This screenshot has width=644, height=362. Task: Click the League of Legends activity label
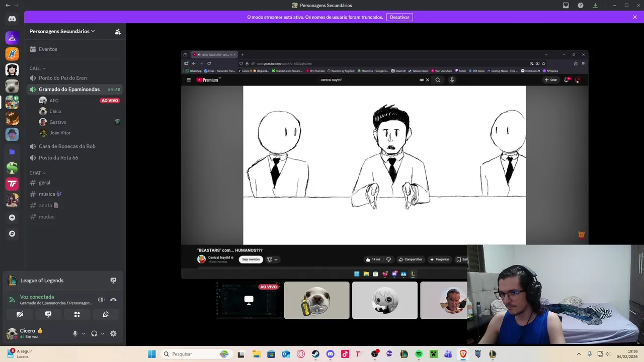42,281
